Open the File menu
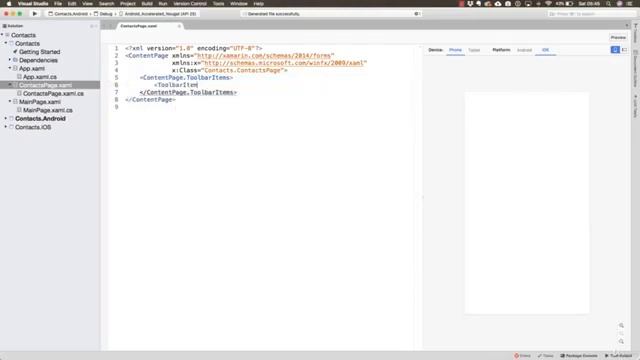 (x=58, y=4)
